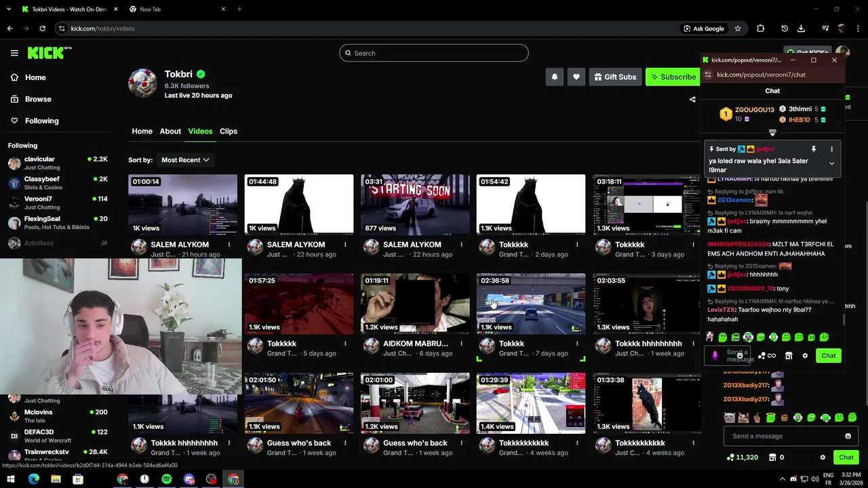Open emoji picker in main chat message box
Image resolution: width=868 pixels, height=488 pixels.
[x=848, y=436]
